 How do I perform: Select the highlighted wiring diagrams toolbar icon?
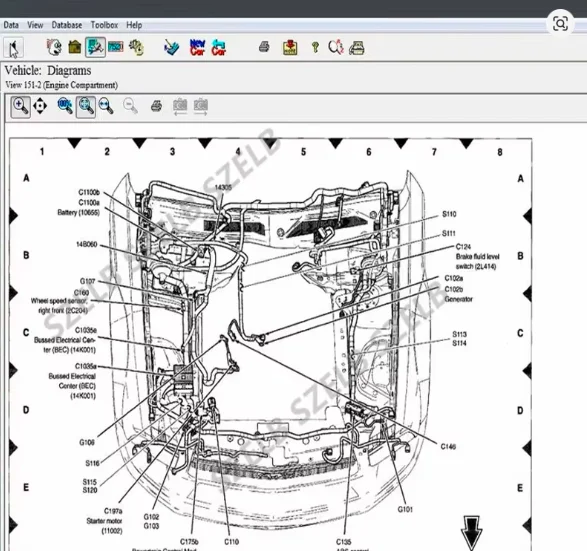tap(95, 47)
